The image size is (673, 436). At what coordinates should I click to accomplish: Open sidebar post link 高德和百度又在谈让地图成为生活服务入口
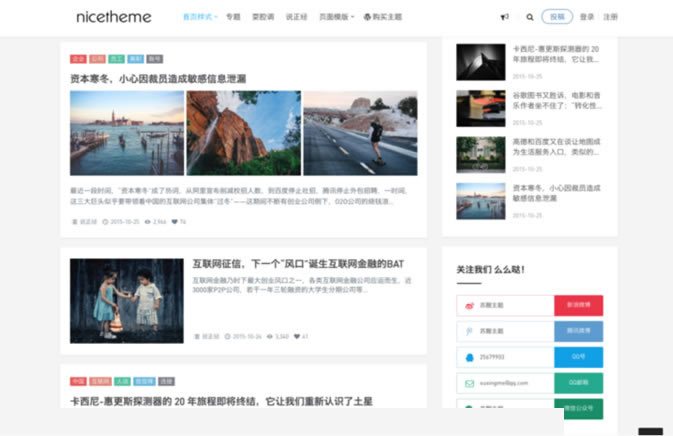pyautogui.click(x=557, y=147)
